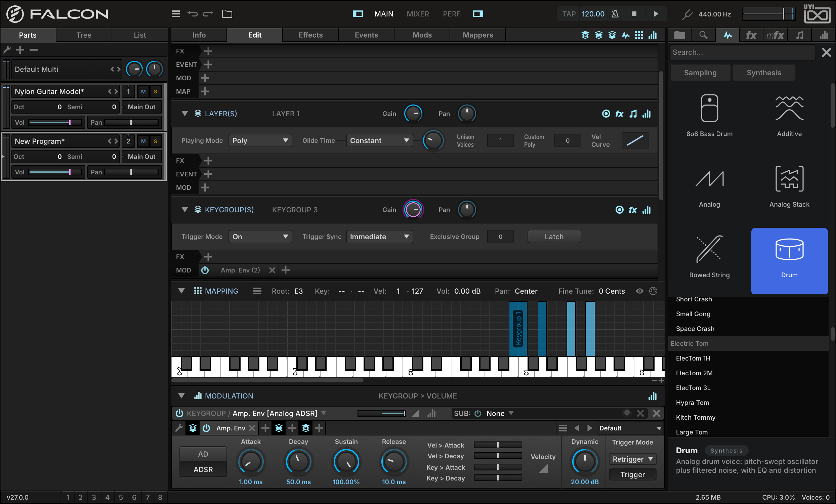
Task: Open the Glide Time Constant dropdown
Action: coord(379,140)
